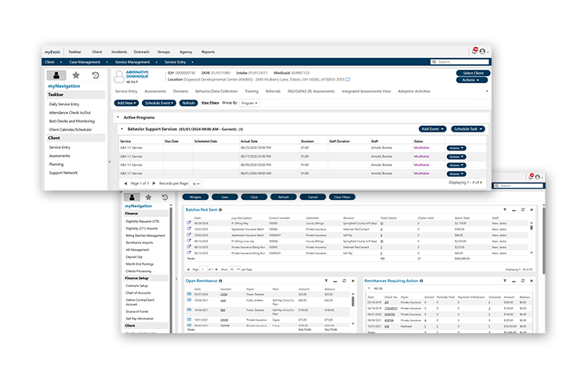This screenshot has width=588, height=392.
Task: Filter the Open Remittance widget
Action: (x=326, y=281)
